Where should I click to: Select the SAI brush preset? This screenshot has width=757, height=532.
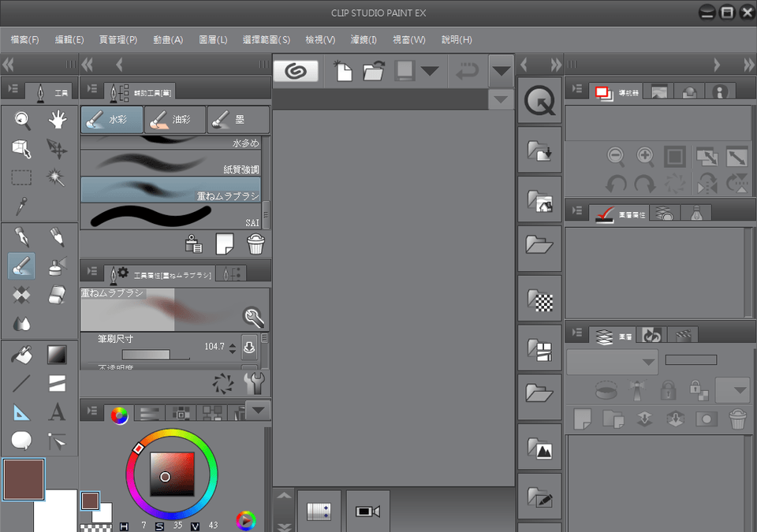170,216
